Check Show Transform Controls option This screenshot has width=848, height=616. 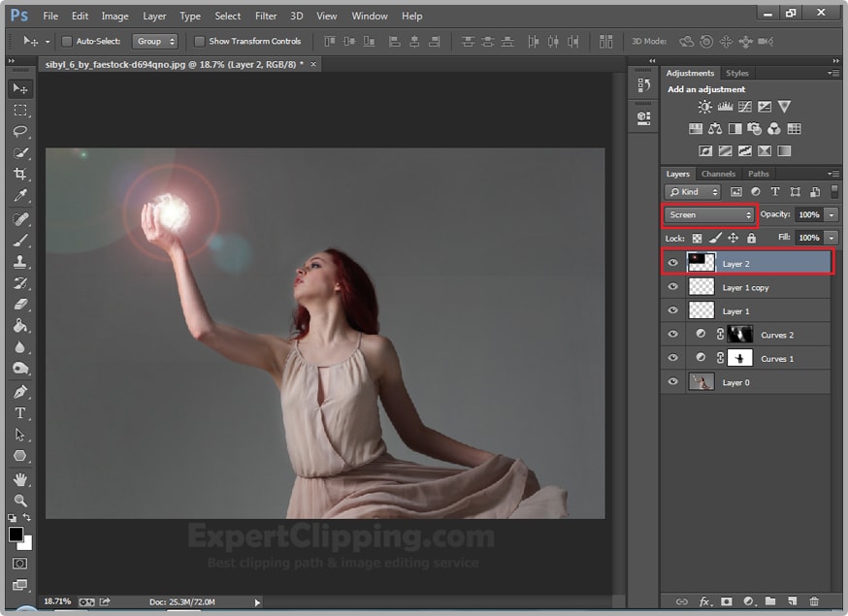200,42
